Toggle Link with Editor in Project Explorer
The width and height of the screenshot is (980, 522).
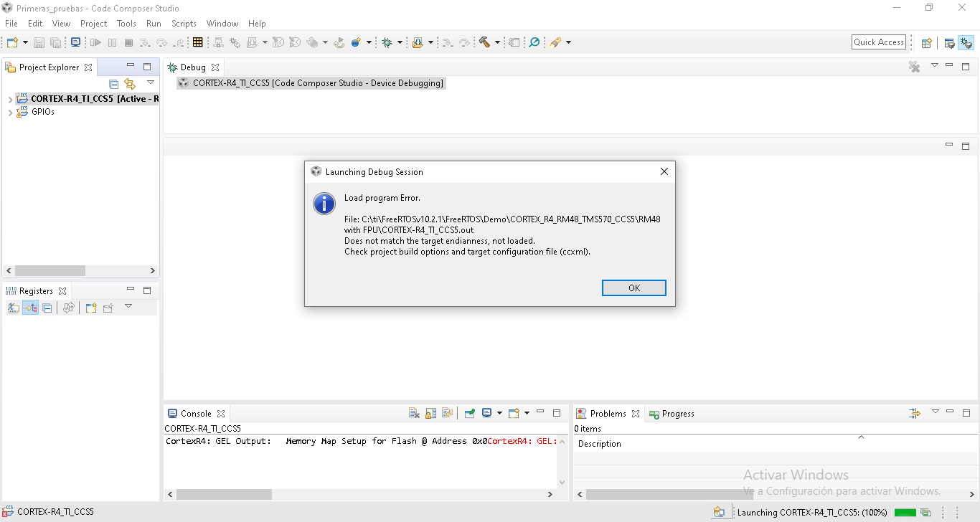[x=130, y=84]
